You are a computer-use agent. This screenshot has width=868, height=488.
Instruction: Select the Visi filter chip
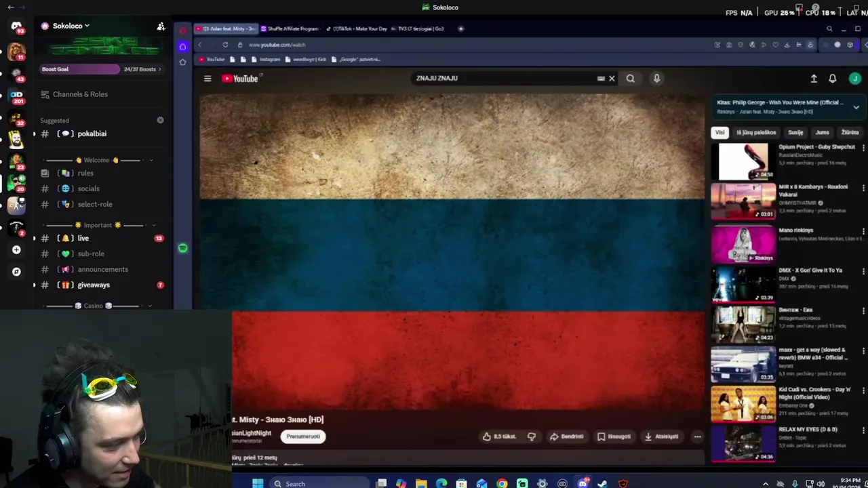[720, 133]
